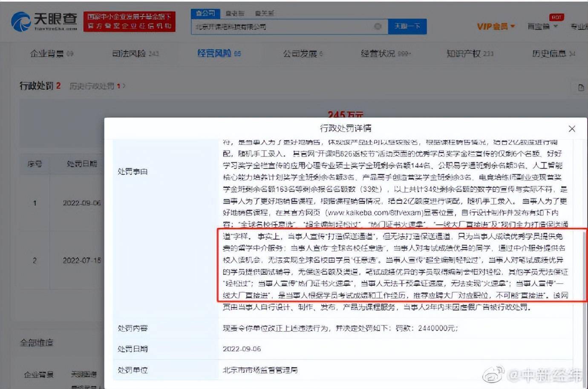Open the 司法风险 tab
Screen dimensions: 588x389
[x=135, y=53]
